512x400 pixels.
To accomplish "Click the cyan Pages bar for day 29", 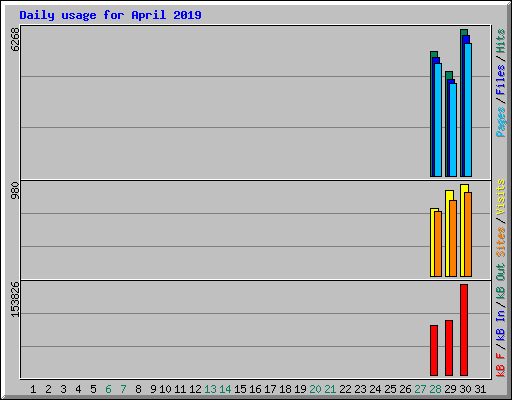I will point(453,130).
